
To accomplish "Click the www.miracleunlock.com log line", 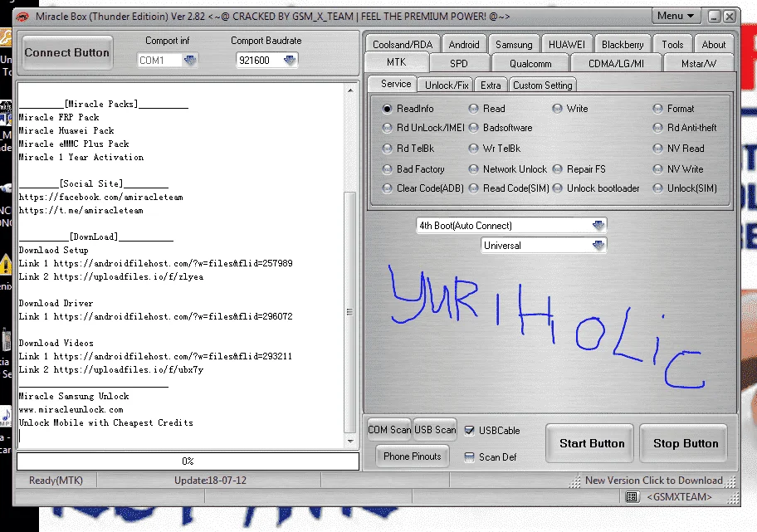I will [x=71, y=409].
